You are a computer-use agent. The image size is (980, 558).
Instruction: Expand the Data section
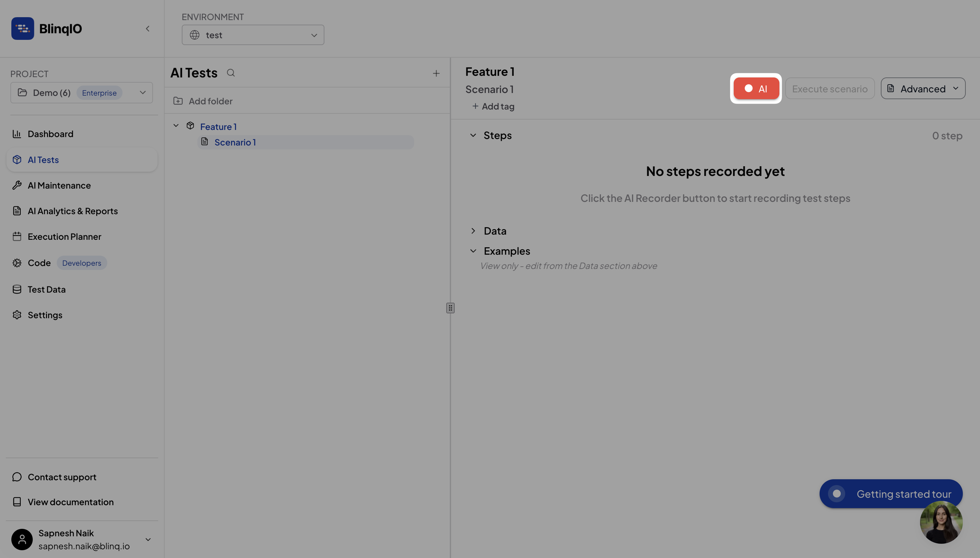tap(473, 231)
